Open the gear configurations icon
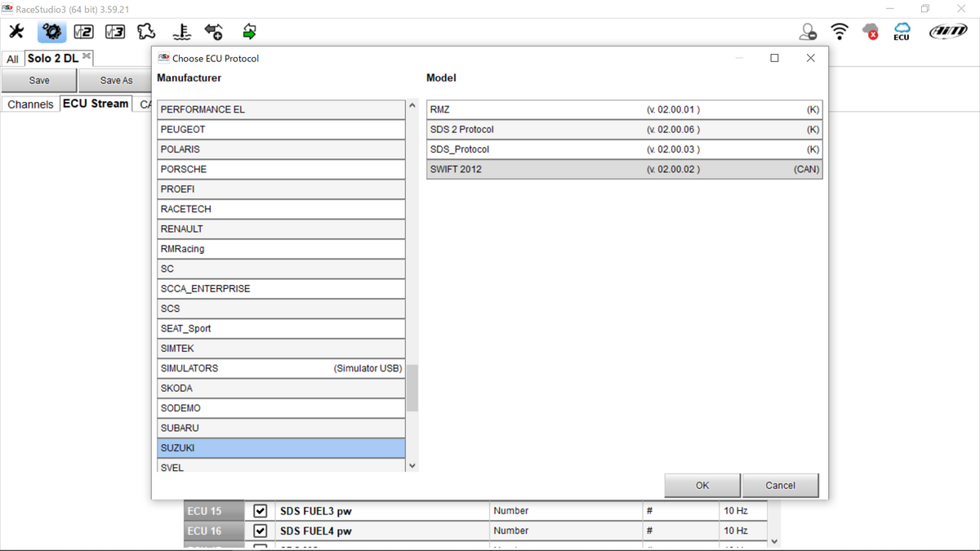 click(x=51, y=32)
